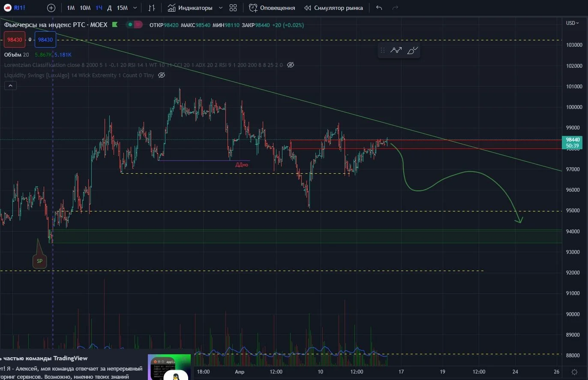The height and width of the screenshot is (380, 588).
Task: Undo the last chart action
Action: pos(379,8)
